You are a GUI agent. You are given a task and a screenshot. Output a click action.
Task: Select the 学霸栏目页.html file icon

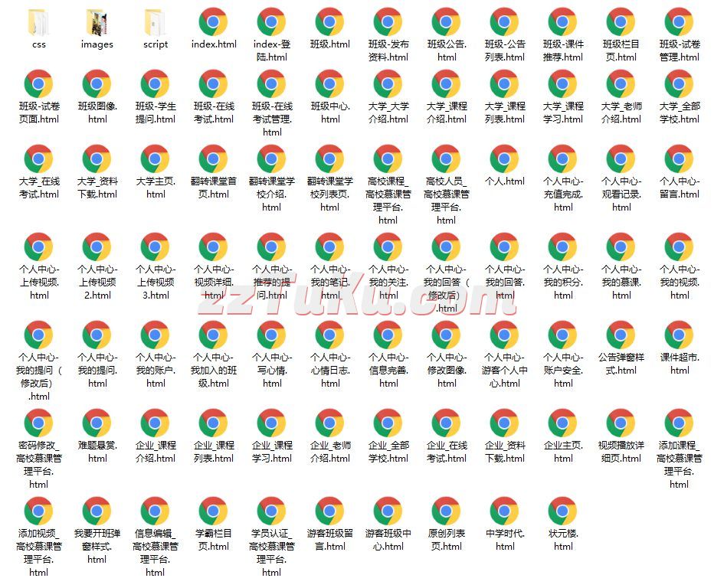coord(213,511)
